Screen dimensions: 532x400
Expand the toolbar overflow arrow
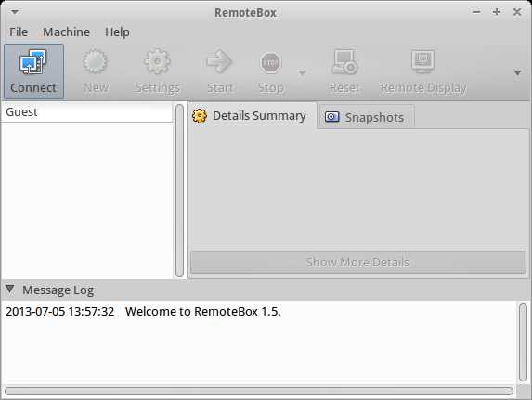coord(517,72)
